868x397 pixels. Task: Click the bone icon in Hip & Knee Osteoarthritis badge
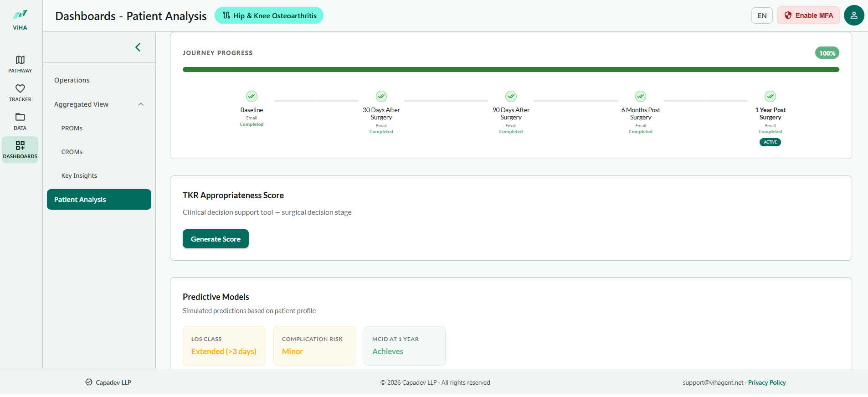(226, 15)
